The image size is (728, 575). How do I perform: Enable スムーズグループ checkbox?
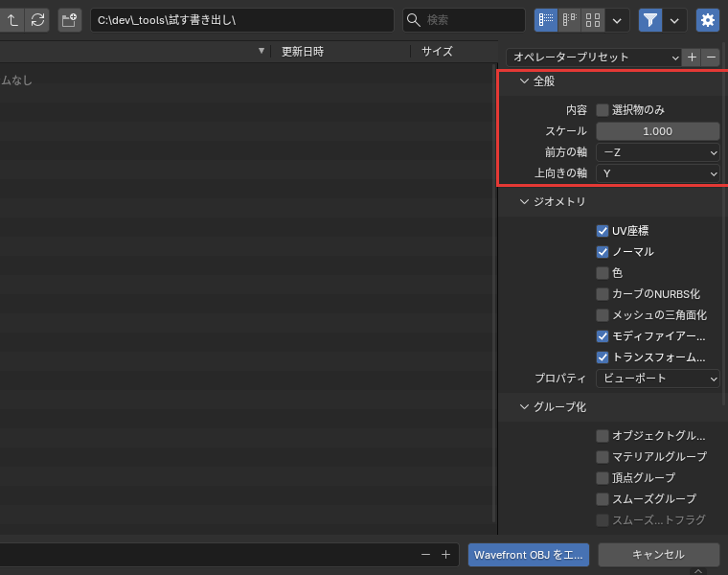[x=603, y=499]
